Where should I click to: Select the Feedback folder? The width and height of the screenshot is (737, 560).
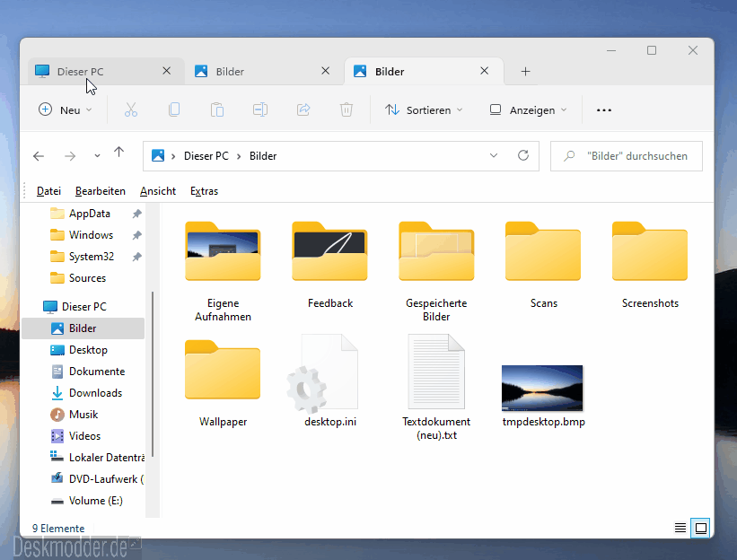pos(330,265)
